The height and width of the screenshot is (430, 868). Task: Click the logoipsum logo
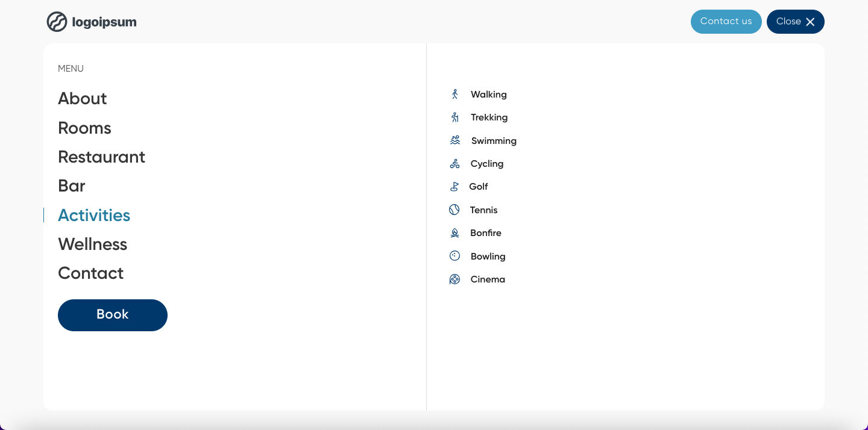click(92, 22)
